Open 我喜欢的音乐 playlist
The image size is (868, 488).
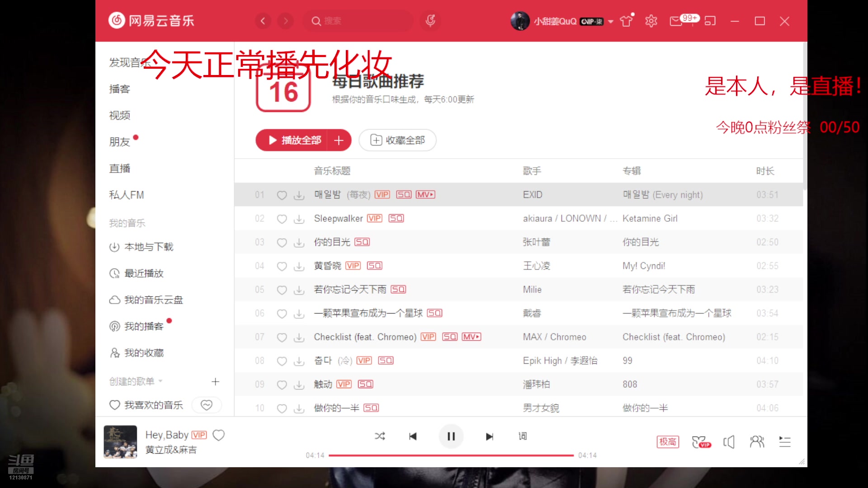(x=146, y=405)
